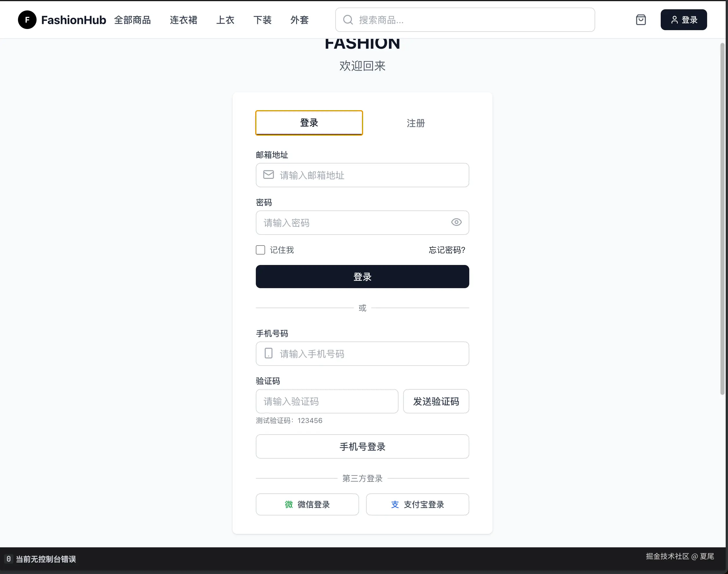Click the FashionHub round F logo

tap(27, 20)
